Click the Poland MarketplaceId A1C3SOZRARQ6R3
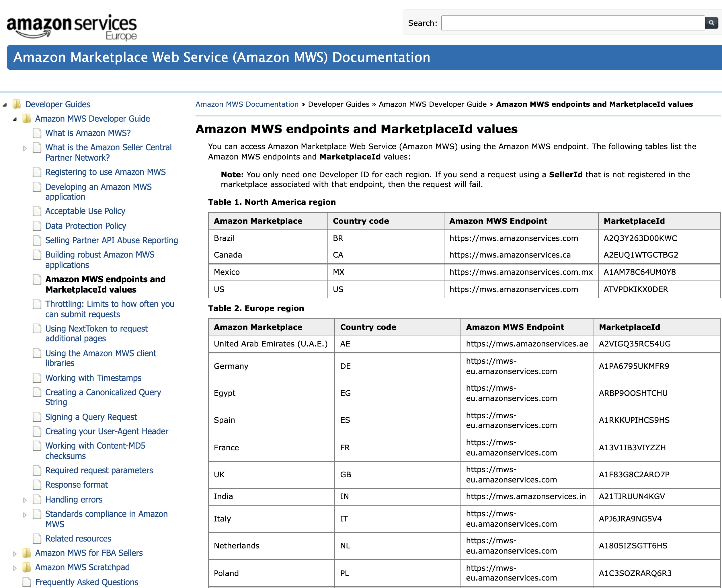The width and height of the screenshot is (722, 588). (x=635, y=573)
